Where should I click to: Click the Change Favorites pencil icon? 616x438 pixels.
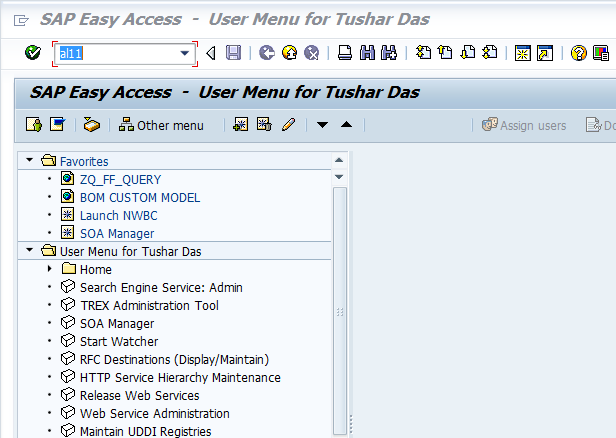coord(288,125)
